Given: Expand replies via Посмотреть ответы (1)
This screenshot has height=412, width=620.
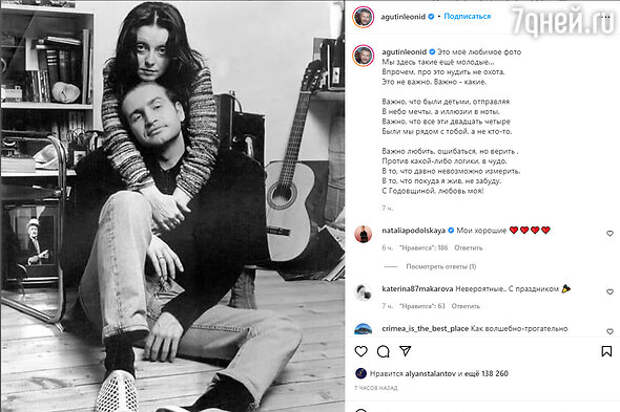Looking at the screenshot, I should pyautogui.click(x=441, y=266).
